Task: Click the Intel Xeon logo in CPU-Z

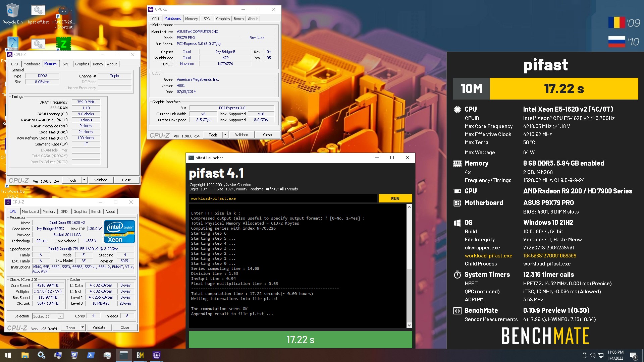Action: 119,231
